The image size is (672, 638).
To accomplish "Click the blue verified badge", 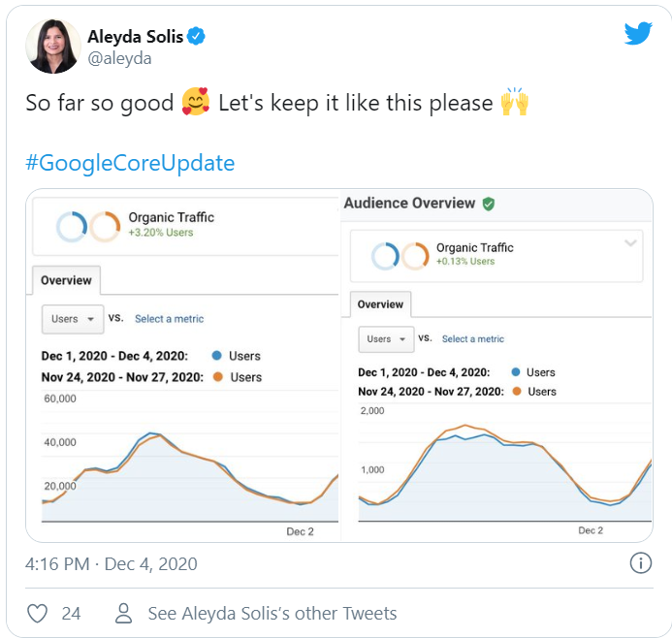I will 196,37.
